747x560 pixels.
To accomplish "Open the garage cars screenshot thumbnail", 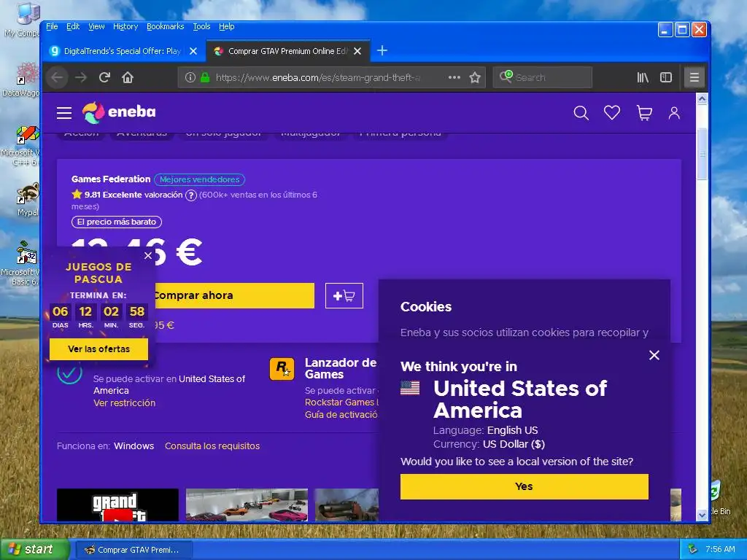I will tap(247, 505).
